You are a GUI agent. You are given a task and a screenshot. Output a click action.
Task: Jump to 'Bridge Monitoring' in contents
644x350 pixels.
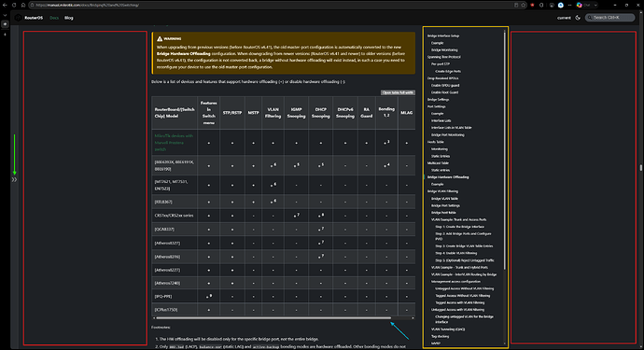(444, 49)
